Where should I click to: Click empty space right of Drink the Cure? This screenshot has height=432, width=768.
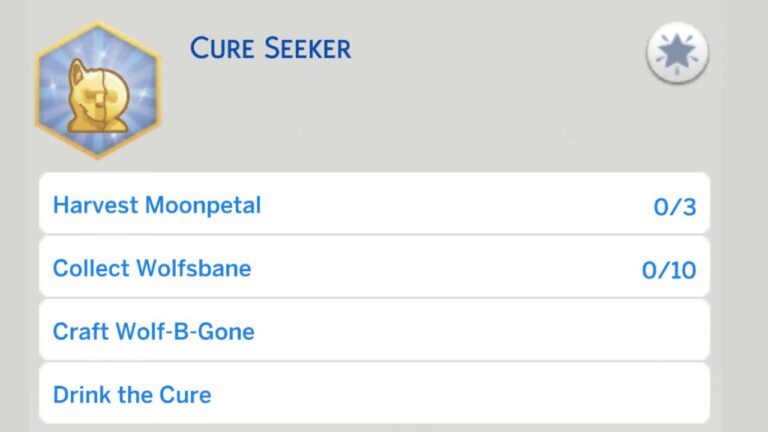pos(460,394)
